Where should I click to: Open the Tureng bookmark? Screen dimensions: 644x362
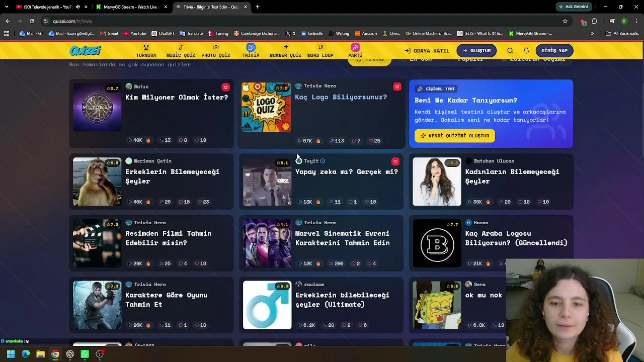218,34
